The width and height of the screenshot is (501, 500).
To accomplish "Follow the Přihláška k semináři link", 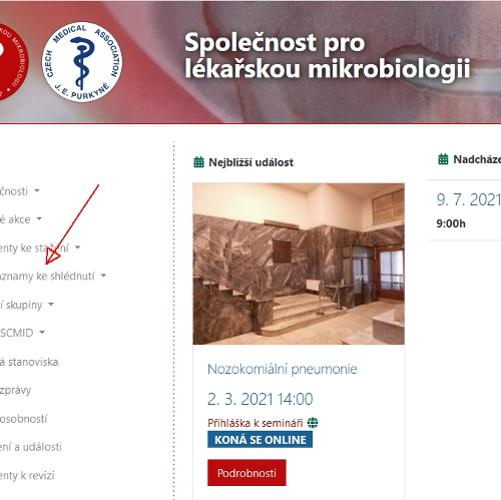I will click(x=255, y=423).
